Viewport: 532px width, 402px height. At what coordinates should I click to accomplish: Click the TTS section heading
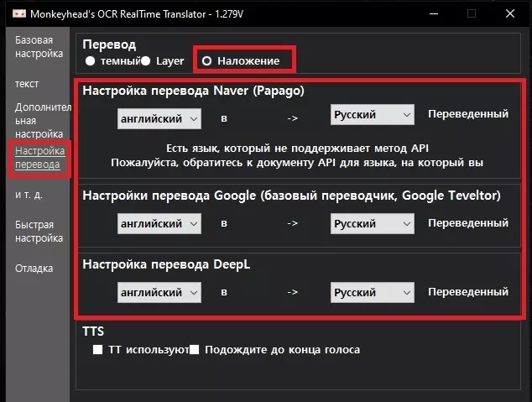tap(93, 332)
